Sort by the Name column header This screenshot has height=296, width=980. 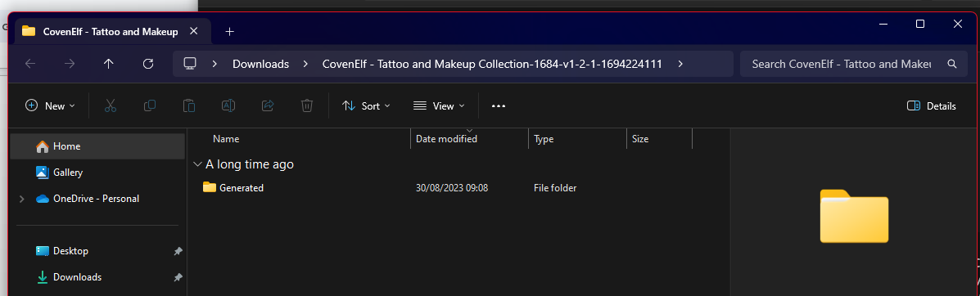tap(226, 139)
